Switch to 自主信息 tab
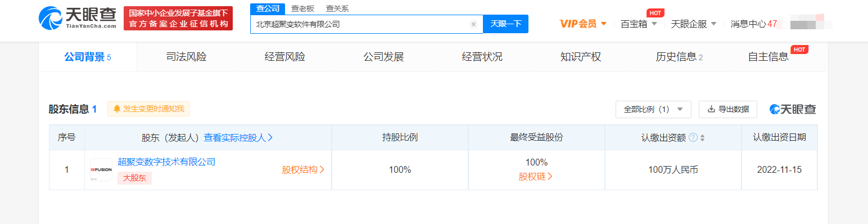The image size is (868, 224). [768, 57]
